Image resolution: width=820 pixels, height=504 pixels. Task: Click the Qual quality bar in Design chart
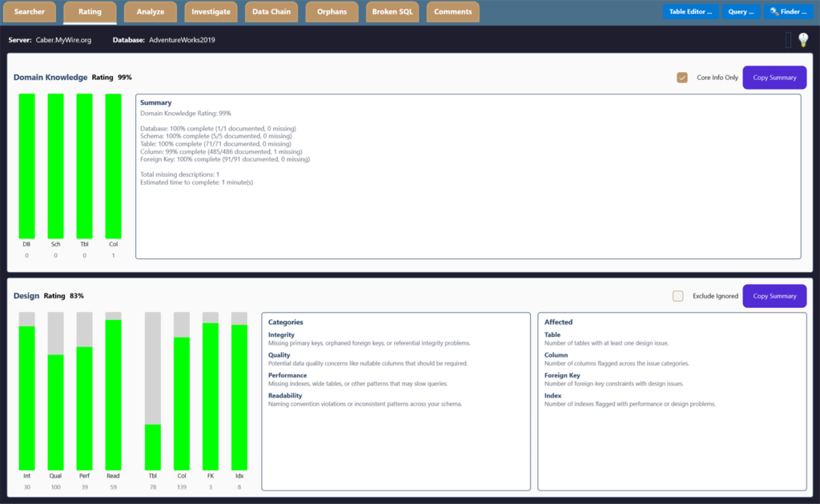pyautogui.click(x=55, y=391)
